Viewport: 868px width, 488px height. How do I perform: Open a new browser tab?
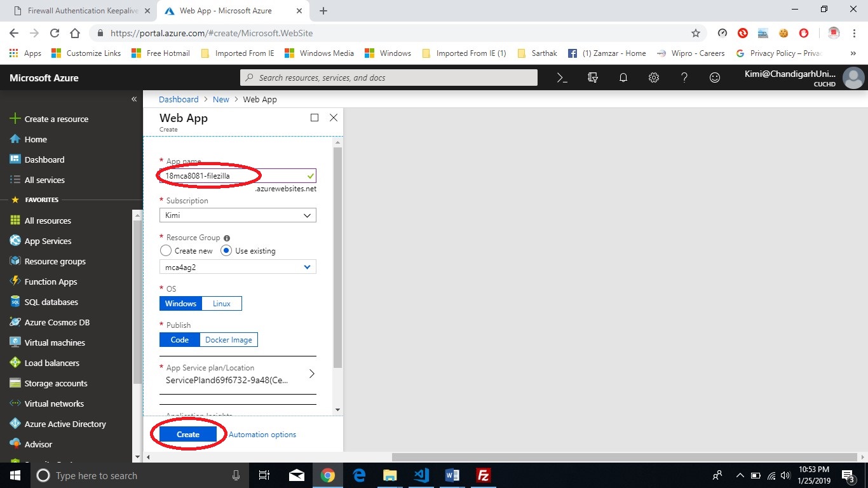(x=323, y=11)
